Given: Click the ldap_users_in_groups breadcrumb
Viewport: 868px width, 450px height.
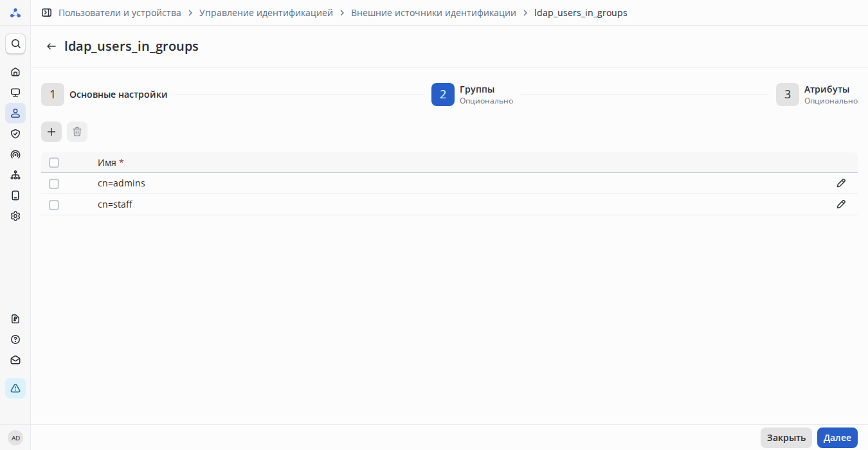Looking at the screenshot, I should pyautogui.click(x=581, y=13).
